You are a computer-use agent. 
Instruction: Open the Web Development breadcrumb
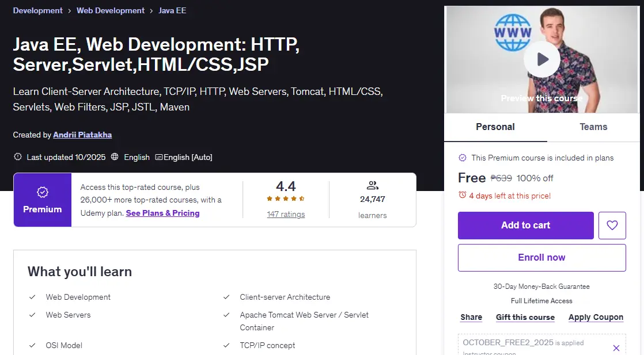[x=111, y=11]
